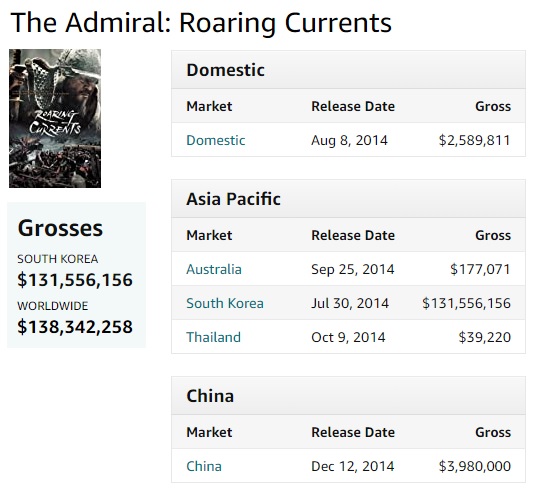Open the Thailand market link
Viewport: 536px width, 494px height.
[214, 337]
